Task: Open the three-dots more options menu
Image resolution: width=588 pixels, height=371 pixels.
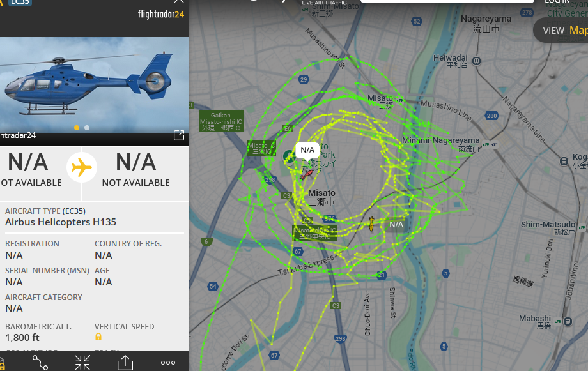Action: (168, 363)
